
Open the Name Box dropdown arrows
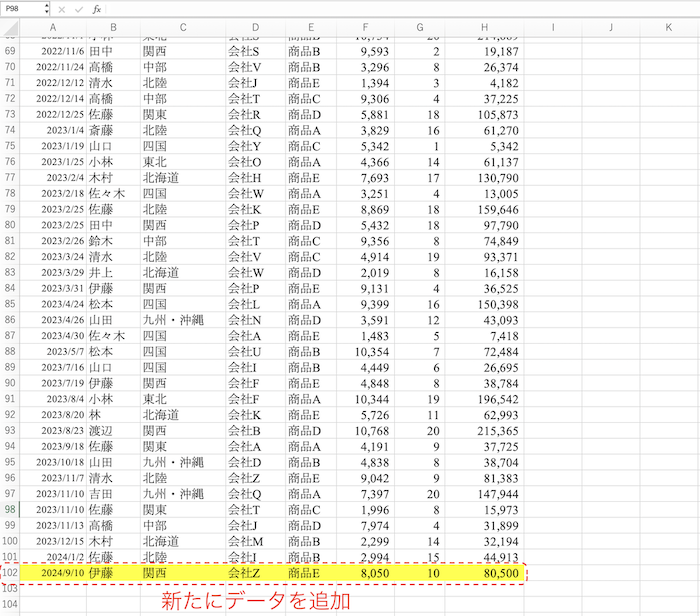[x=46, y=9]
